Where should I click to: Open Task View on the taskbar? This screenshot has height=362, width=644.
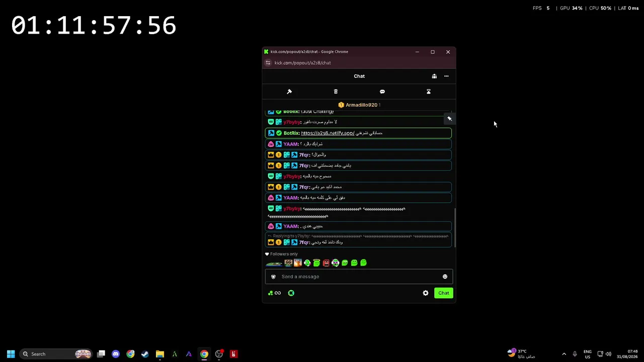coord(101,354)
